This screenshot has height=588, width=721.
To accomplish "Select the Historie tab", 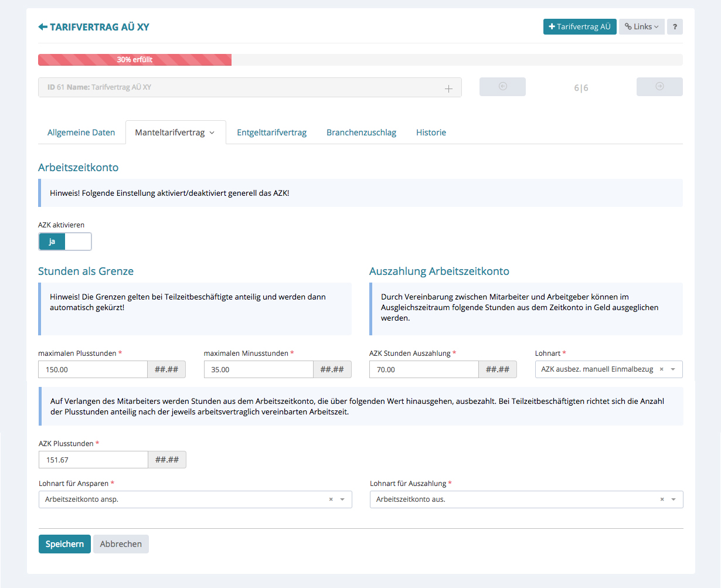I will pos(431,132).
